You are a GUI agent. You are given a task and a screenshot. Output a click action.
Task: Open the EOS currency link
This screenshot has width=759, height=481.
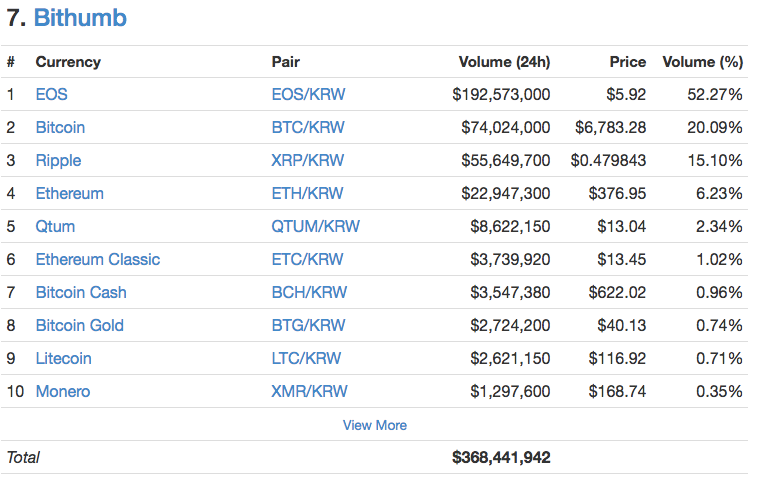point(51,94)
